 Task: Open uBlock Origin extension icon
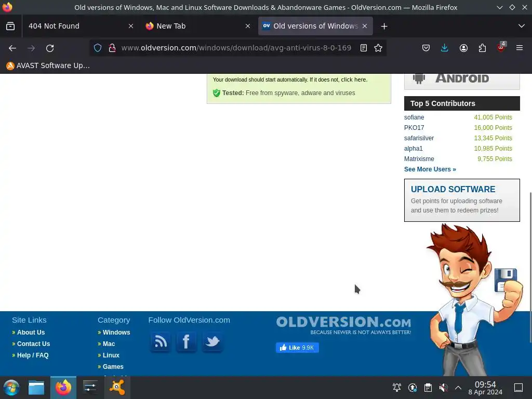[x=501, y=47]
